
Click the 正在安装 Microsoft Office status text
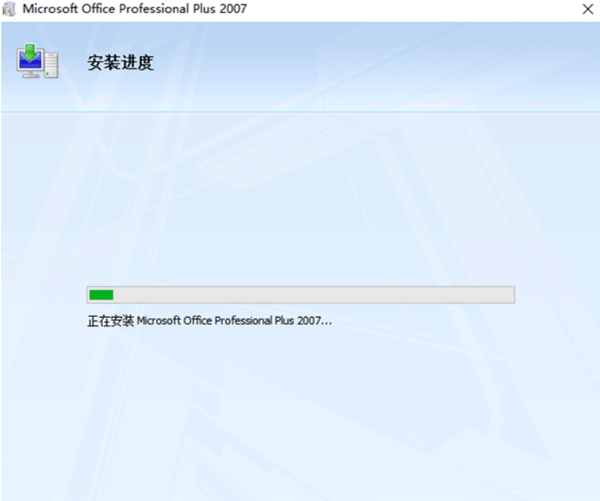210,321
